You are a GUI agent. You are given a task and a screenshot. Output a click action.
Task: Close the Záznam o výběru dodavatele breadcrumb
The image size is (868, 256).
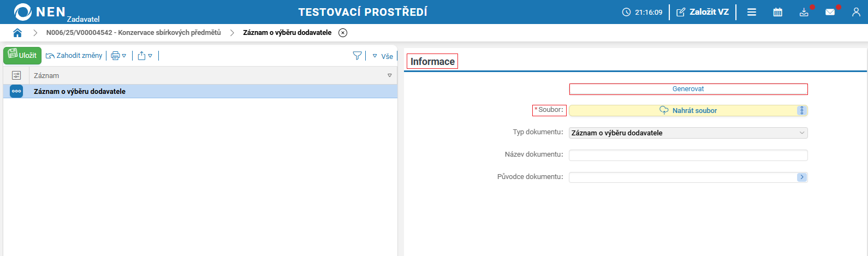coord(343,33)
